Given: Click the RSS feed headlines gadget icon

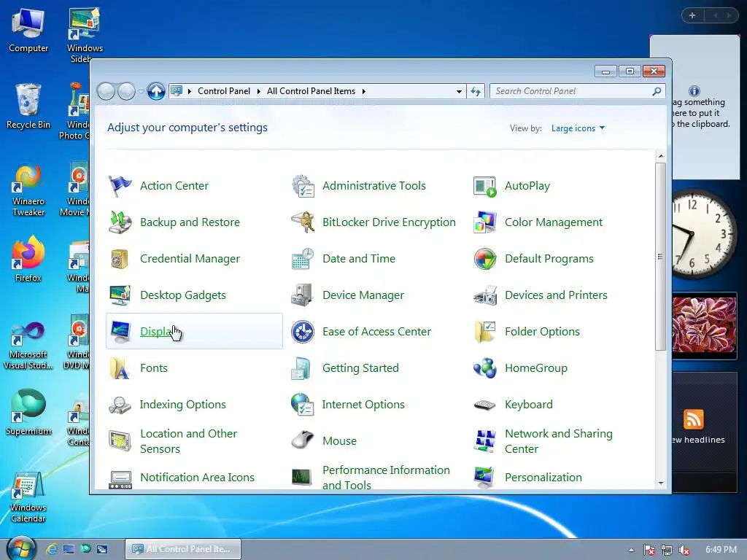Looking at the screenshot, I should [x=693, y=419].
